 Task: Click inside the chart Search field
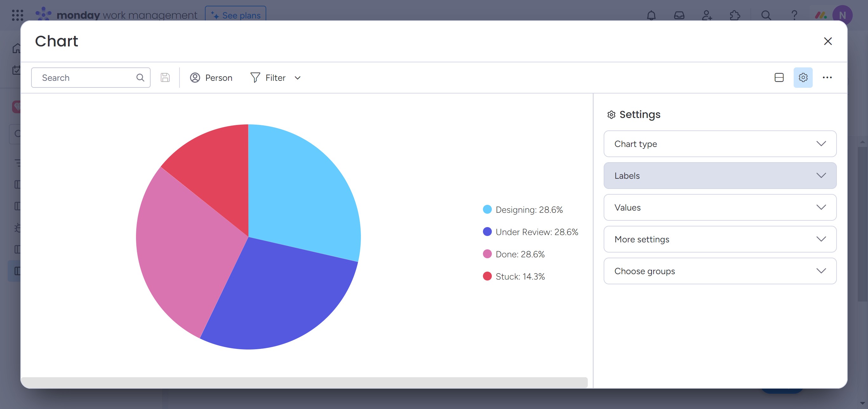coord(91,78)
